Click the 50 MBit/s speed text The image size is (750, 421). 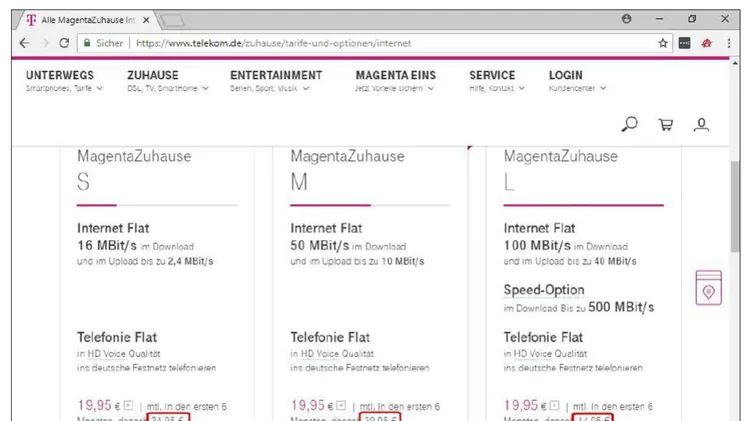320,245
